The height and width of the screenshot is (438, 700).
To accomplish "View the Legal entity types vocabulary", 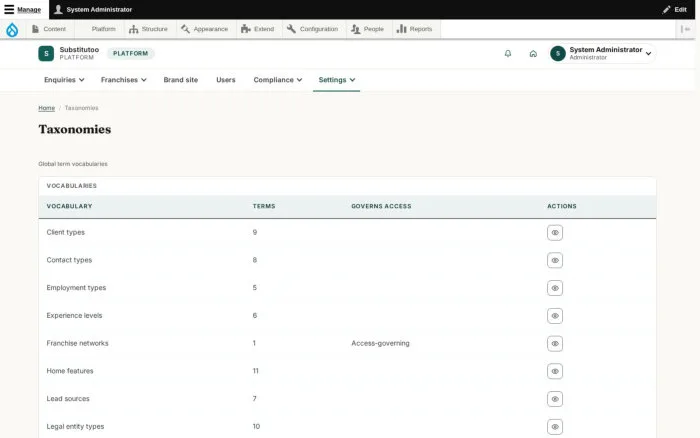I will [555, 426].
